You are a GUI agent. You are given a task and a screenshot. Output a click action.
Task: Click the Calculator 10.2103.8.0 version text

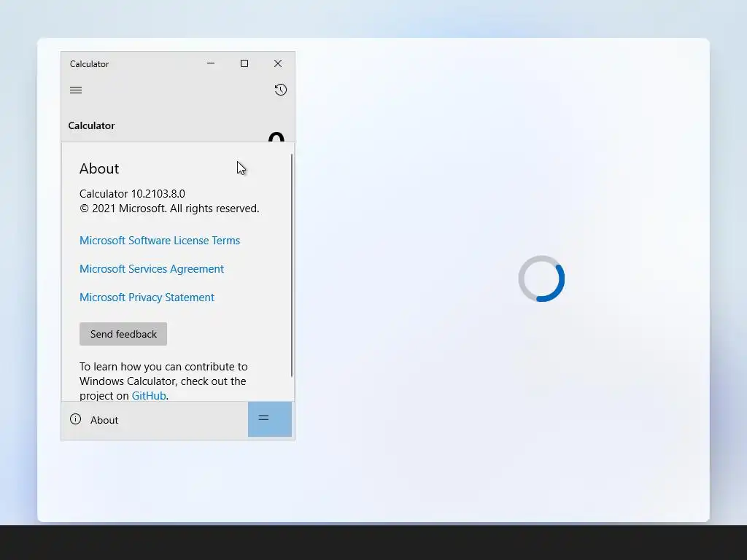(x=132, y=194)
